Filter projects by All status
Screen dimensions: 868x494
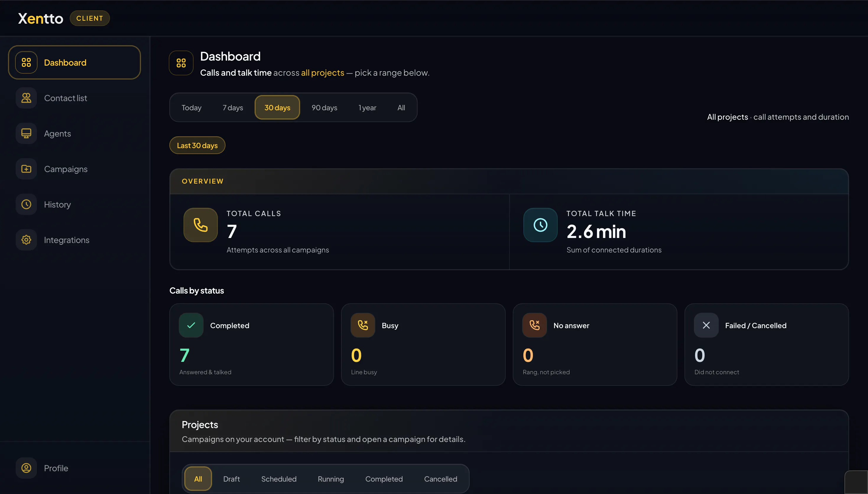pyautogui.click(x=198, y=479)
